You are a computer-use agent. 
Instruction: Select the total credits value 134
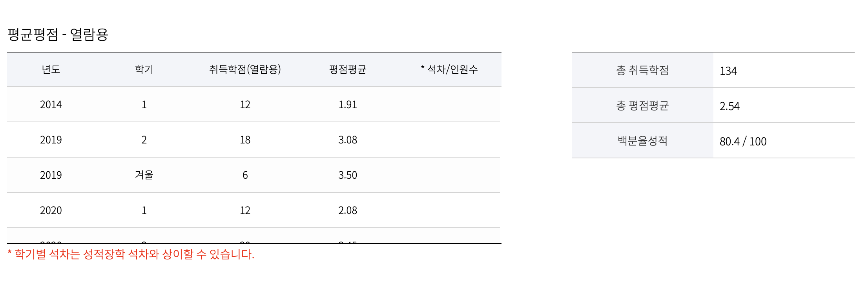tap(728, 71)
